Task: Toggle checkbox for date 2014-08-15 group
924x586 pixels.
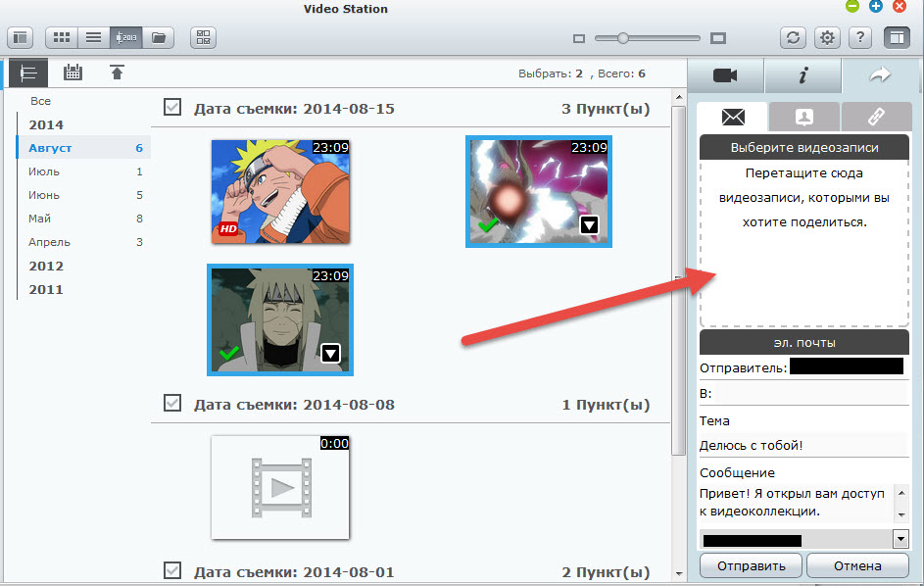Action: pos(172,107)
